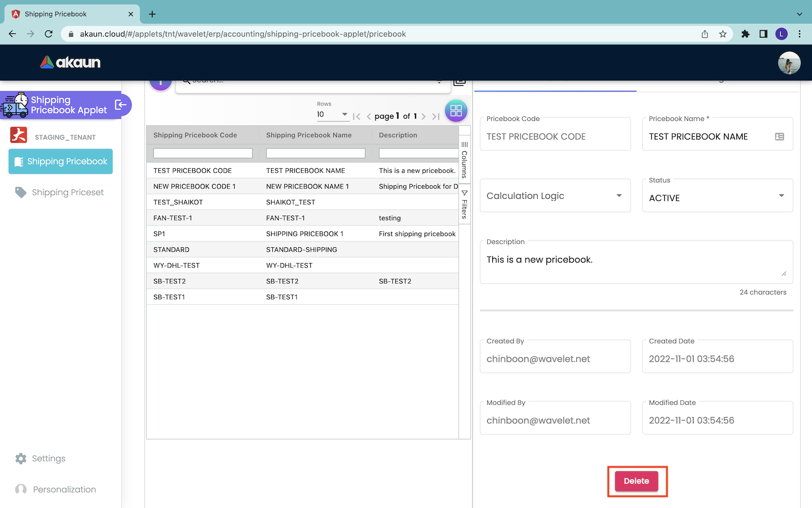Go to the first page of results
The height and width of the screenshot is (508, 812).
click(356, 116)
